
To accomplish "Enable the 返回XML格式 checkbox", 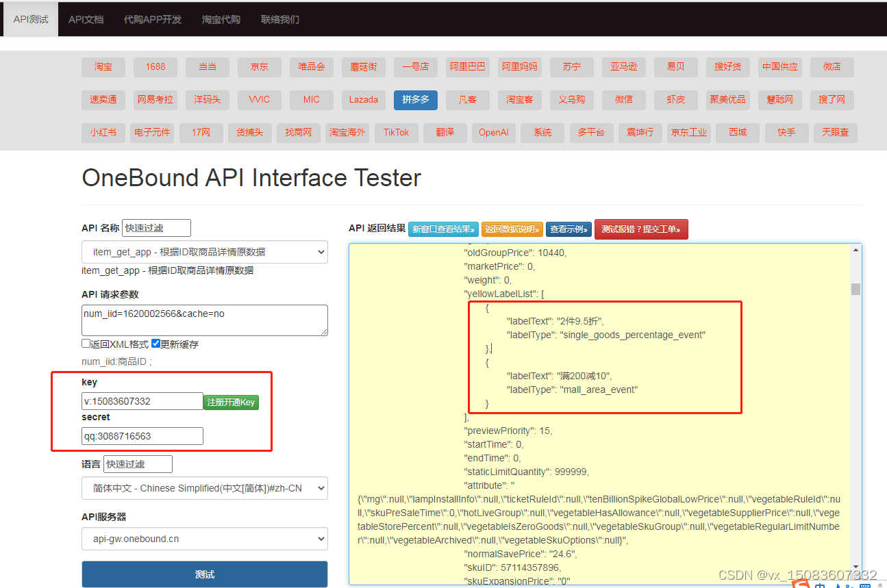I will coord(86,344).
